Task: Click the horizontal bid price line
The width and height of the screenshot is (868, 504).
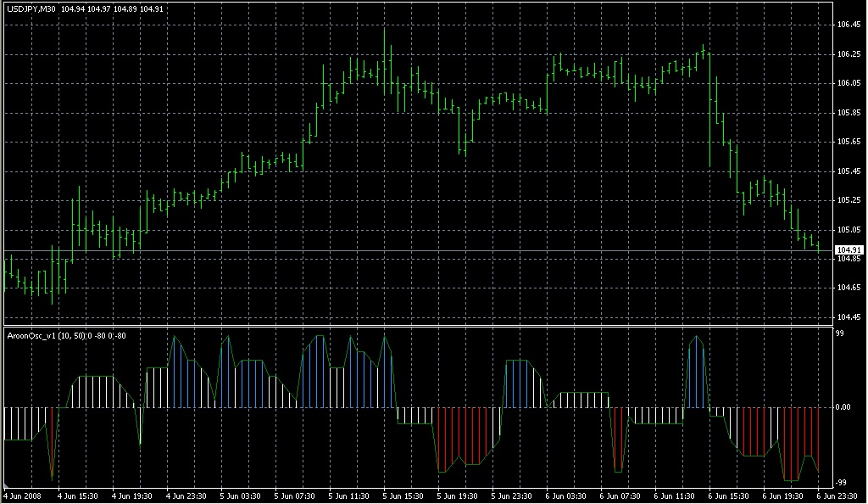Action: point(418,251)
